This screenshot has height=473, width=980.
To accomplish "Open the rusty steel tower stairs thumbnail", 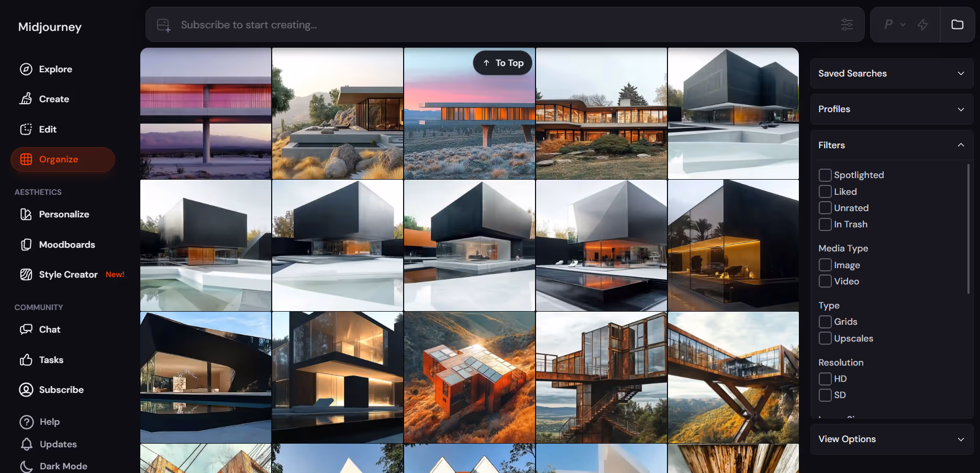I will tap(602, 378).
